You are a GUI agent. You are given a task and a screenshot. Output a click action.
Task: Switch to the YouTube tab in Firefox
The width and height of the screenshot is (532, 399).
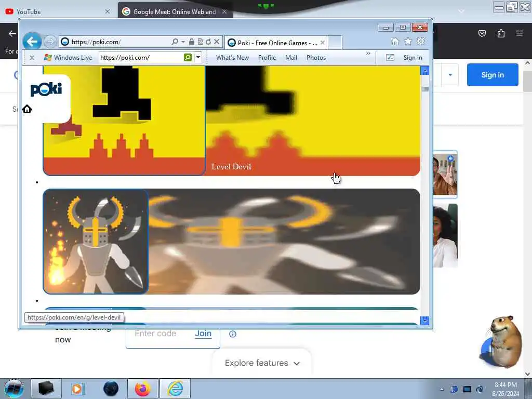[58, 11]
